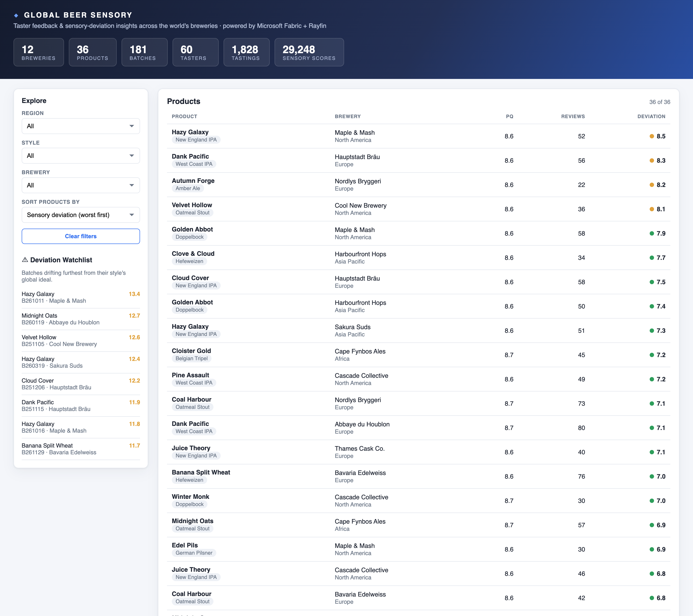Image resolution: width=693 pixels, height=616 pixels.
Task: Click the Amber Ale style tag
Action: (188, 188)
